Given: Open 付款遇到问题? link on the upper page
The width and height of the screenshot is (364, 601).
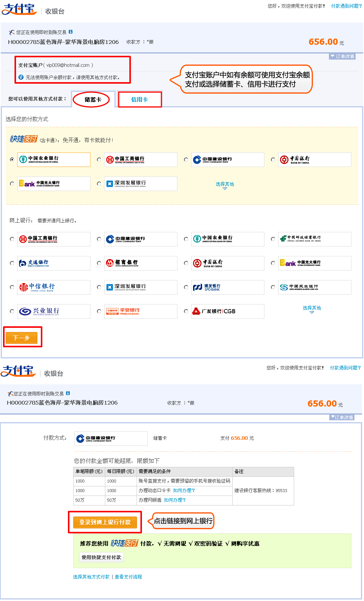Looking at the screenshot, I should [346, 6].
